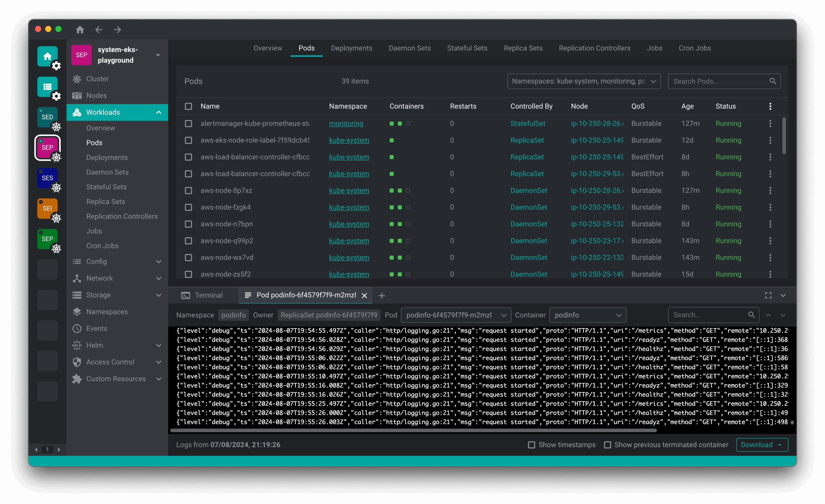This screenshot has width=825, height=504.
Task: Switch to the Deployments tab
Action: point(351,48)
